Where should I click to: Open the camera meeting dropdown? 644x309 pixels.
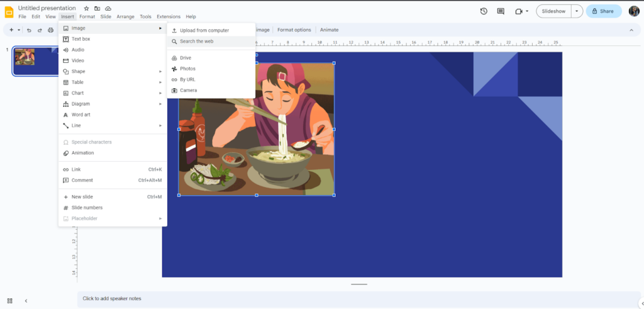tap(522, 11)
